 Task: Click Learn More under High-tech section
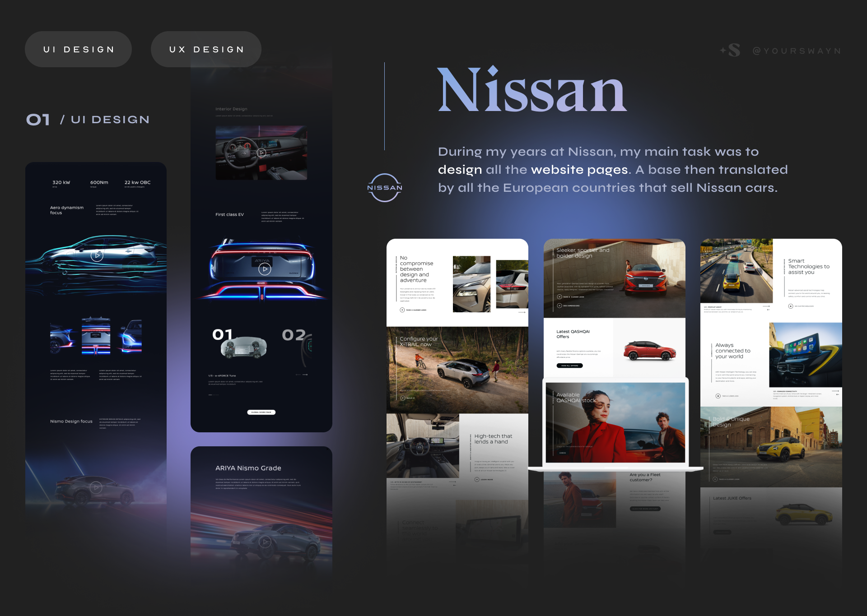coord(477,479)
